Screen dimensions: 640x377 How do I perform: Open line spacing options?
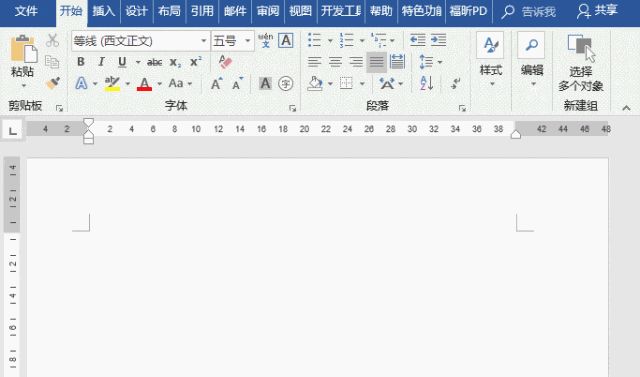point(430,62)
